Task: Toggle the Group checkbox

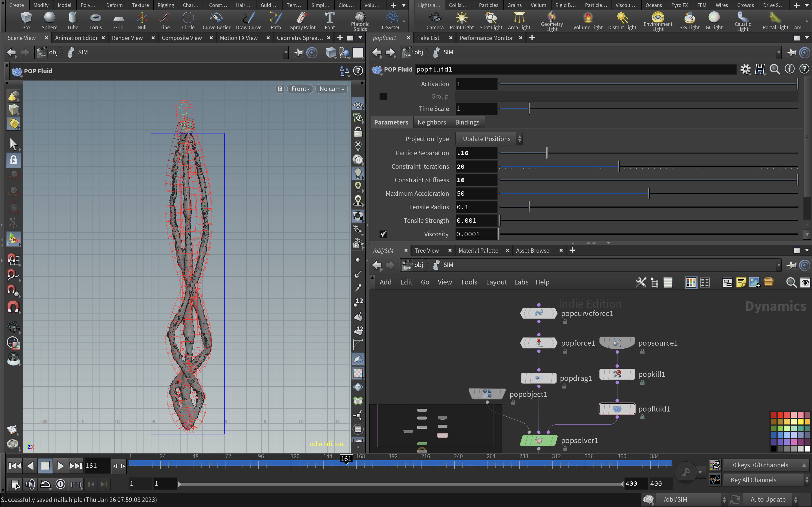Action: [383, 97]
